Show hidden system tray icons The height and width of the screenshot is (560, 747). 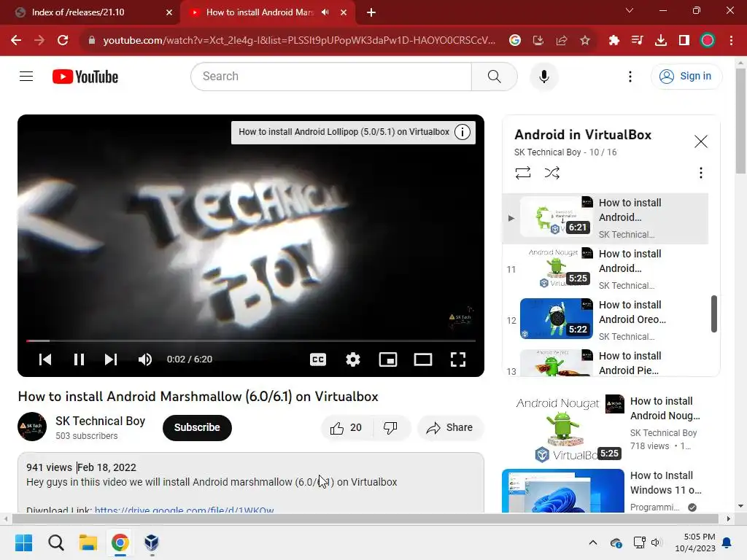coord(592,542)
